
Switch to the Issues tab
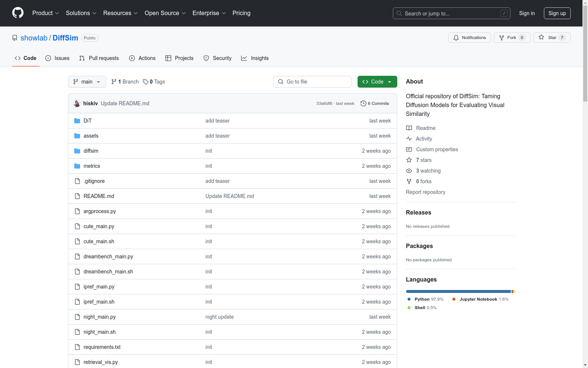(x=57, y=58)
